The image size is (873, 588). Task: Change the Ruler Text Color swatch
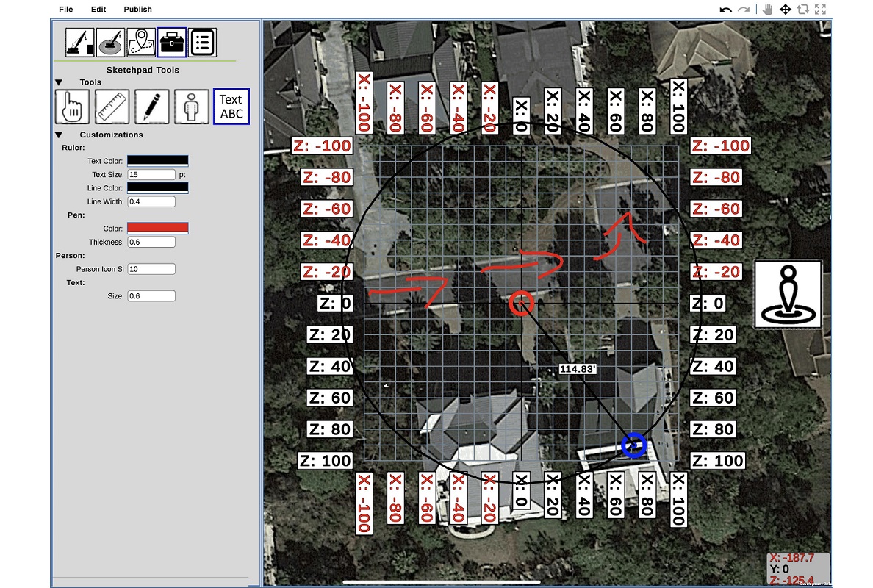(x=157, y=161)
